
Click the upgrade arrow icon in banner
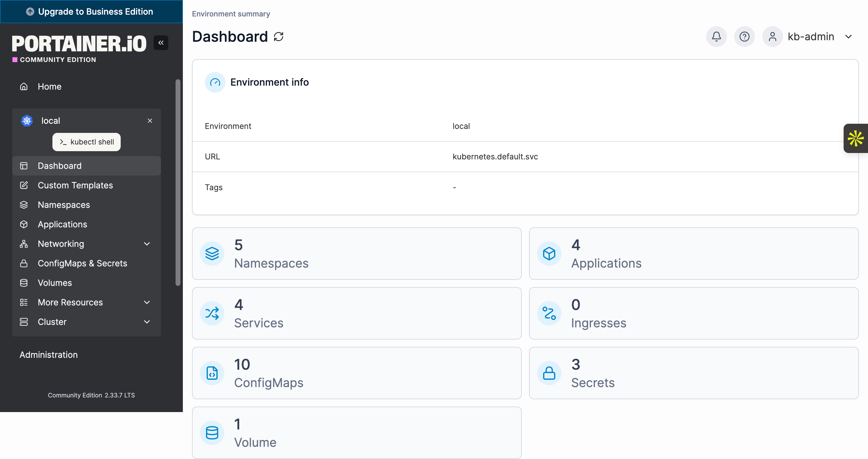point(30,12)
